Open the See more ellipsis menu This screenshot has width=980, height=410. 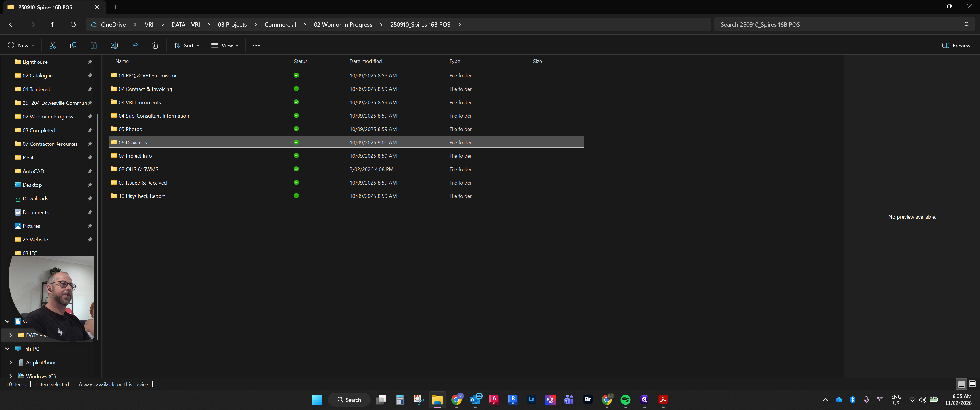tap(256, 45)
